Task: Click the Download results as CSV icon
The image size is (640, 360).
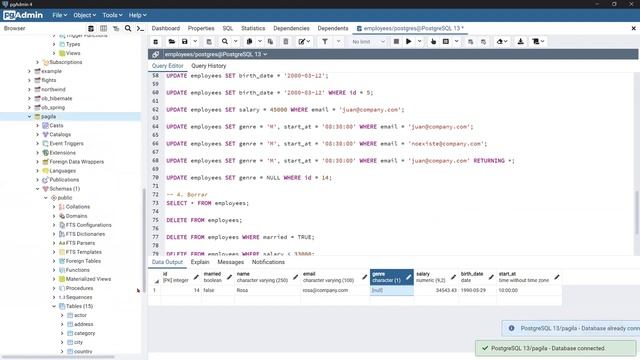Action: click(x=520, y=42)
